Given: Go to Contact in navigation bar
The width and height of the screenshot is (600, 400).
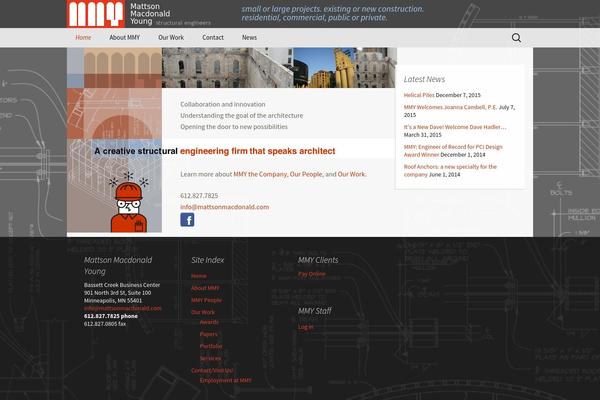Looking at the screenshot, I should coord(213,38).
